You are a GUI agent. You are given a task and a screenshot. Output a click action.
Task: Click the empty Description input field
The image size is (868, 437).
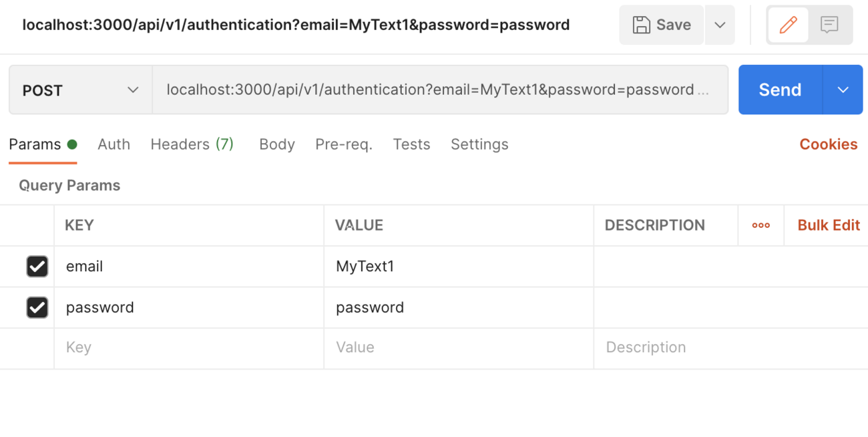tap(731, 348)
